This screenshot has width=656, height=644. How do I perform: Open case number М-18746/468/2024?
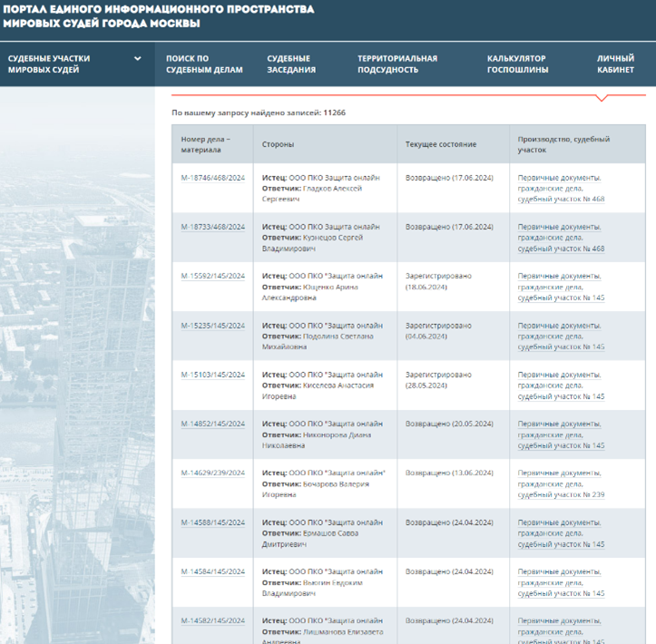(213, 178)
